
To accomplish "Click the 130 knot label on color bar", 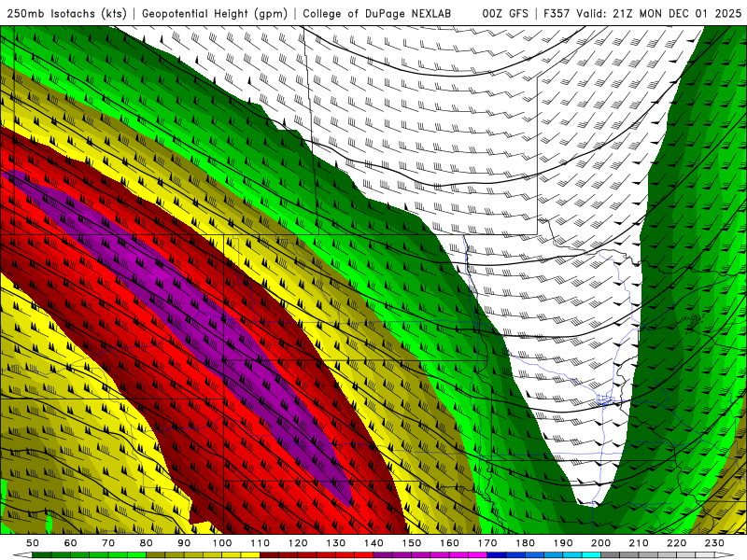I will click(x=336, y=543).
